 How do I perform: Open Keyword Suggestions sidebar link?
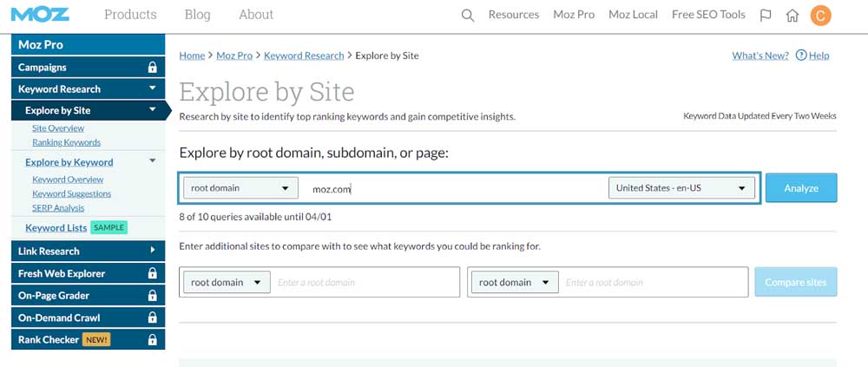click(71, 193)
